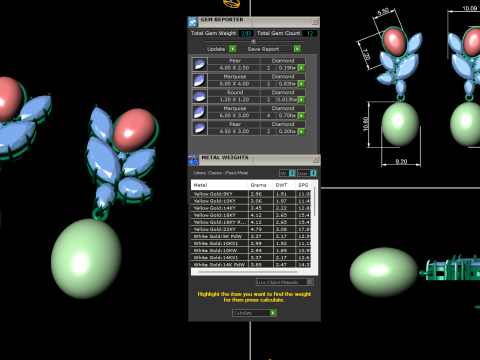Select the White Gold:14K PdW row
The image size is (480, 360).
(252, 264)
